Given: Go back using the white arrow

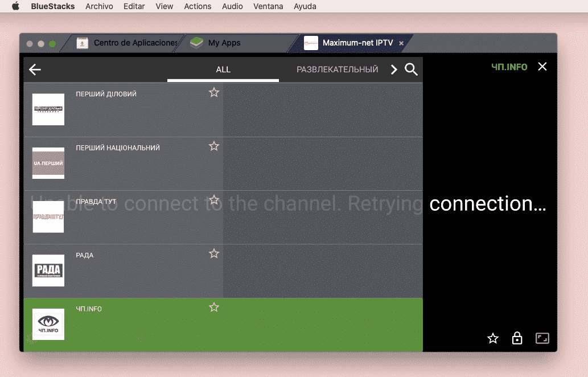Looking at the screenshot, I should coord(35,69).
